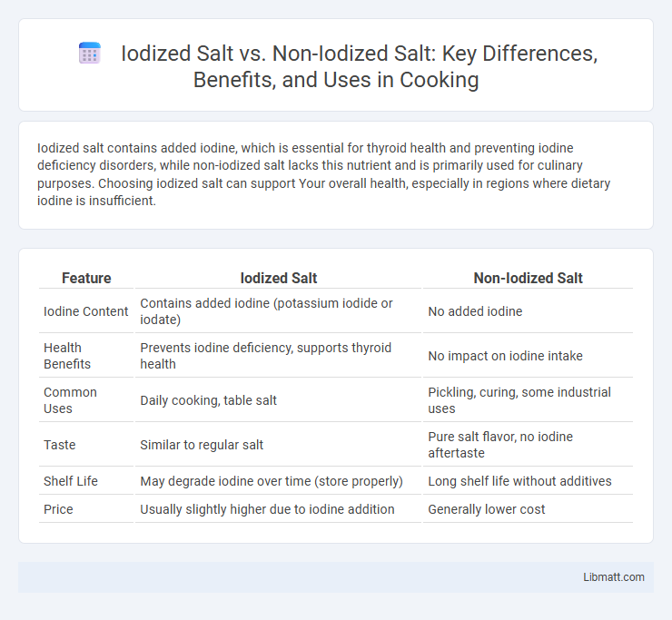Click 'Contains added iodine (potassium iodide or iodate)' cell

coord(278,311)
